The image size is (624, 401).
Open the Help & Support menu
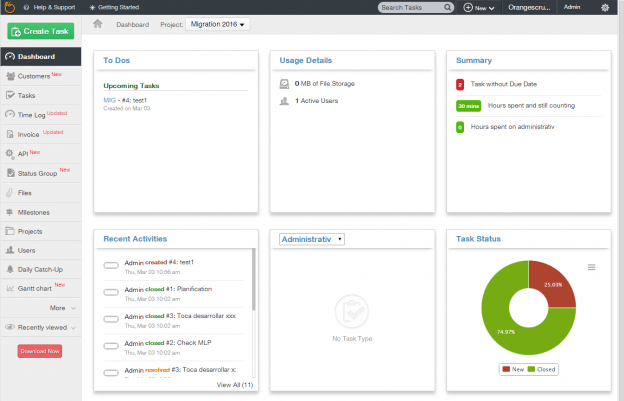52,7
